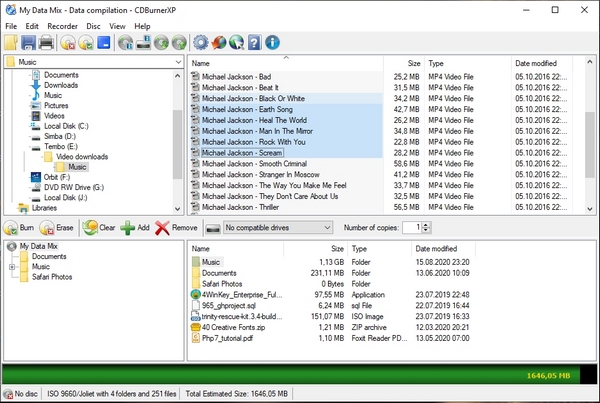Viewport: 600px width, 403px height.
Task: Click the globe with orange arrow icon
Action: tap(219, 42)
